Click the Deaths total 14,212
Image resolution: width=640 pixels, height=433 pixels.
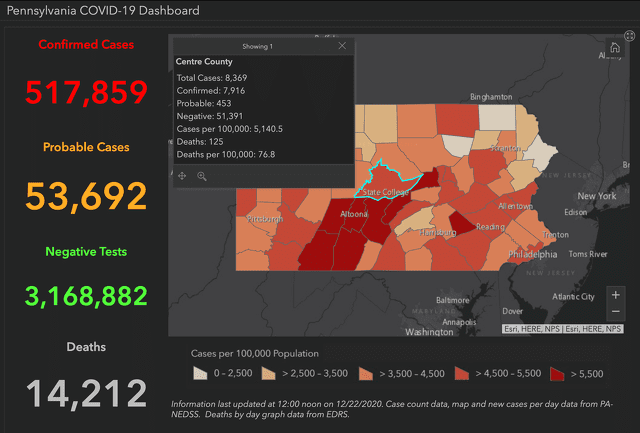point(86,393)
